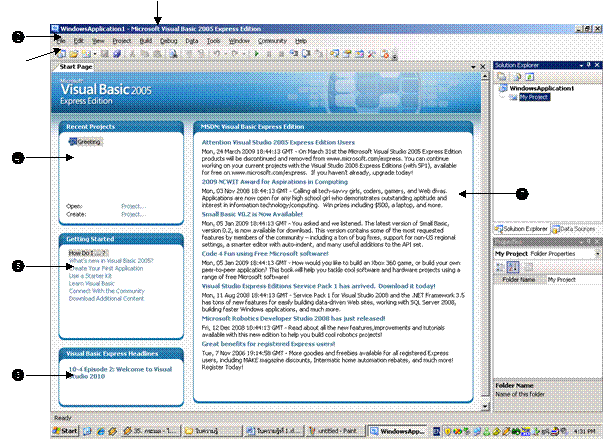Click the Learn Visual Basic link
Screen dimensions: 603x439
point(92,283)
